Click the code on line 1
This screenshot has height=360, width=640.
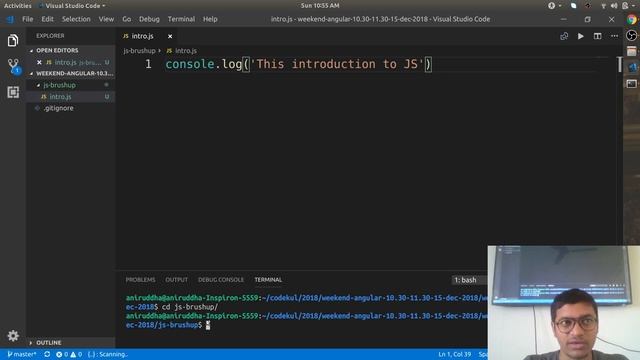tap(298, 64)
